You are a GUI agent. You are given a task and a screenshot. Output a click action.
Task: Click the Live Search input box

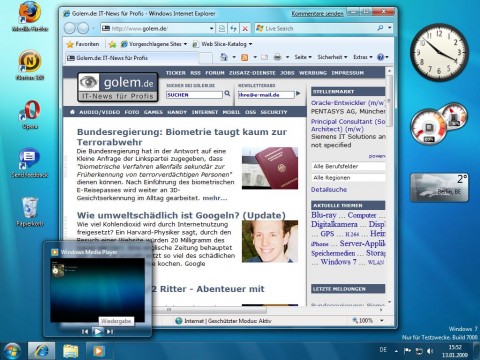click(x=315, y=28)
